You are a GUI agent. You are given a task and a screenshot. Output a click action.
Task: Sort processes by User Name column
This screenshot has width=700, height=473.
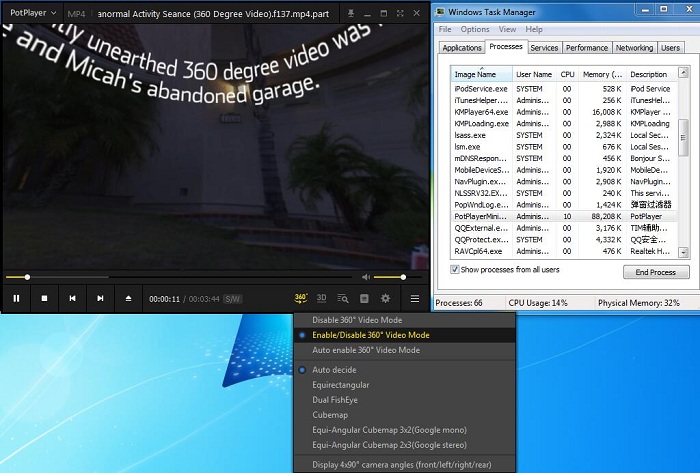tap(534, 74)
